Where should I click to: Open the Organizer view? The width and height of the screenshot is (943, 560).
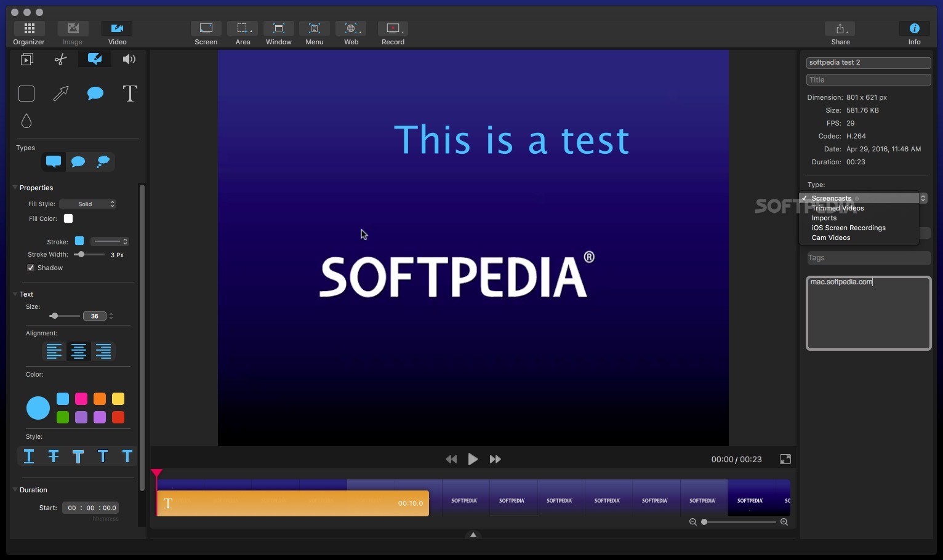point(29,33)
